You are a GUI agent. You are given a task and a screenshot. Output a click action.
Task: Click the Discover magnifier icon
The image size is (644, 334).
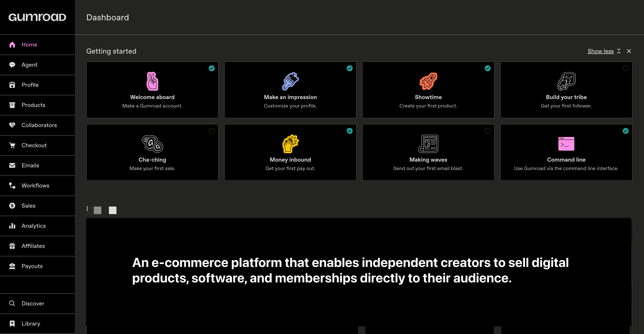point(12,303)
